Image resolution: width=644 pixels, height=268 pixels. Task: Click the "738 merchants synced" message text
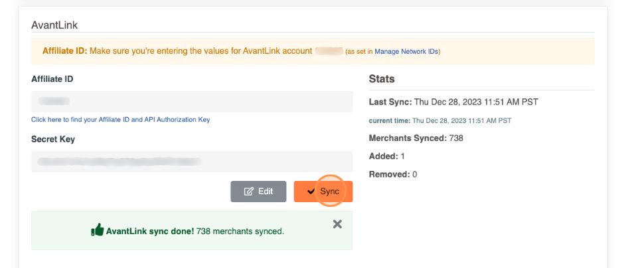(240, 231)
